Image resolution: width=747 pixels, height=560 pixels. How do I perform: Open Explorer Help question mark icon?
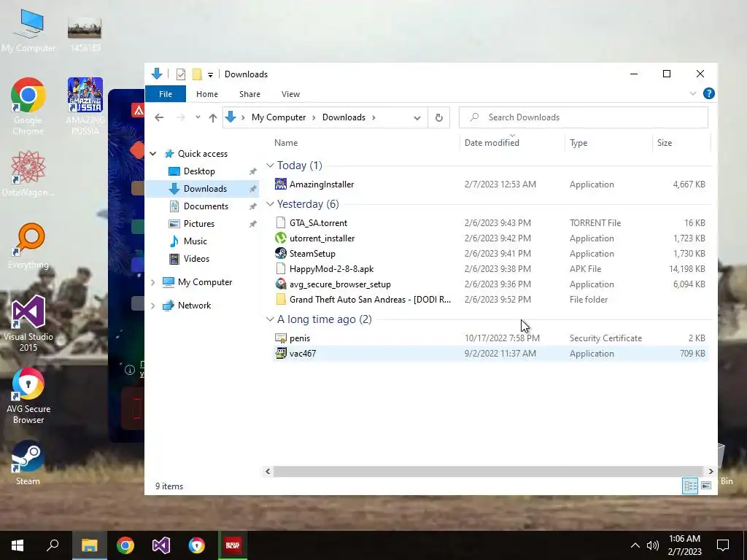point(709,94)
